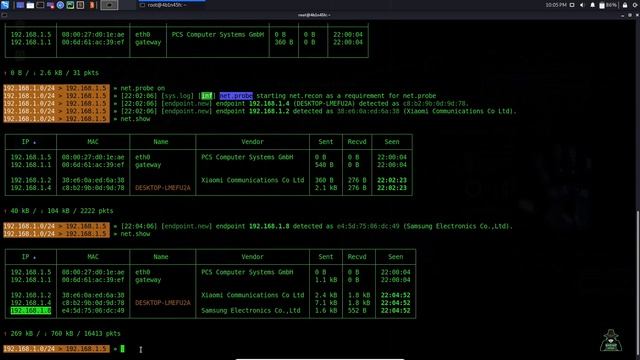
Task: Click Samsung Electronics Co.,Ltd vendor table cell
Action: coord(251,311)
